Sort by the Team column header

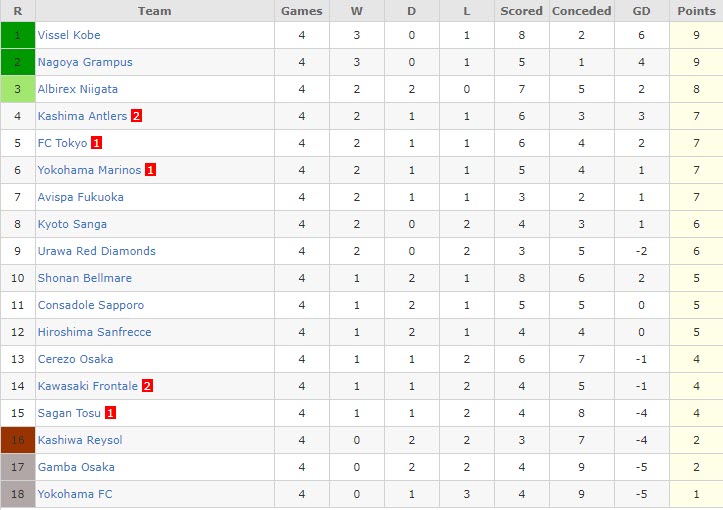click(x=155, y=11)
